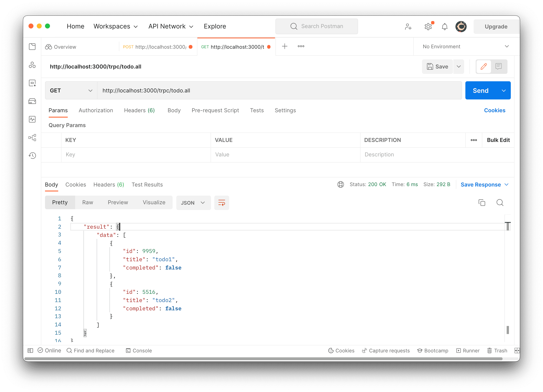
Task: Select the Body tab in response panel
Action: (51, 185)
